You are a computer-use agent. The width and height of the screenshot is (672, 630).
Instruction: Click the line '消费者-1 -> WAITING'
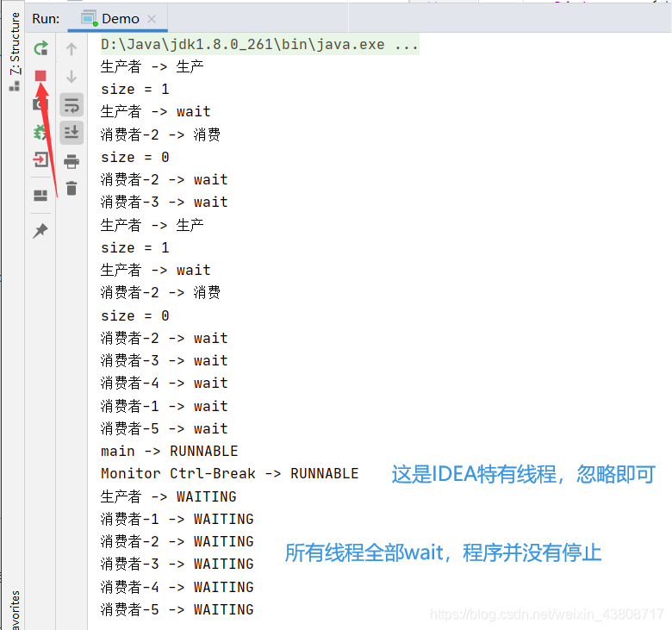(x=177, y=520)
